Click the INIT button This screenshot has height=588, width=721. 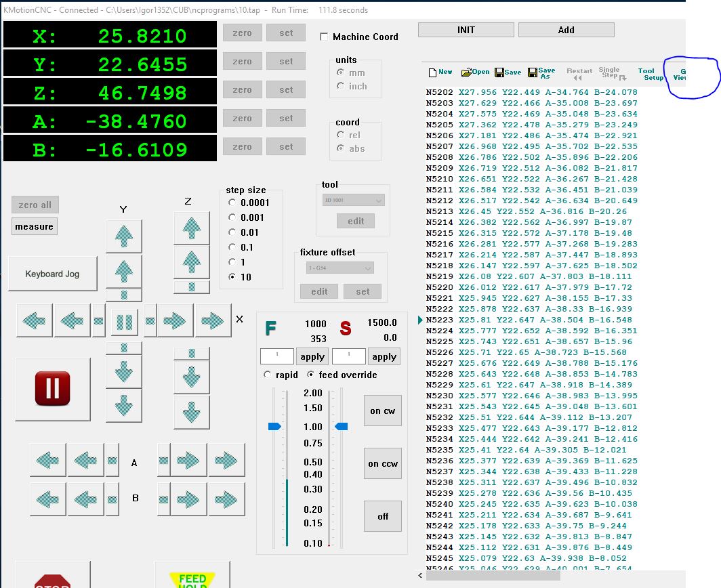(x=466, y=30)
